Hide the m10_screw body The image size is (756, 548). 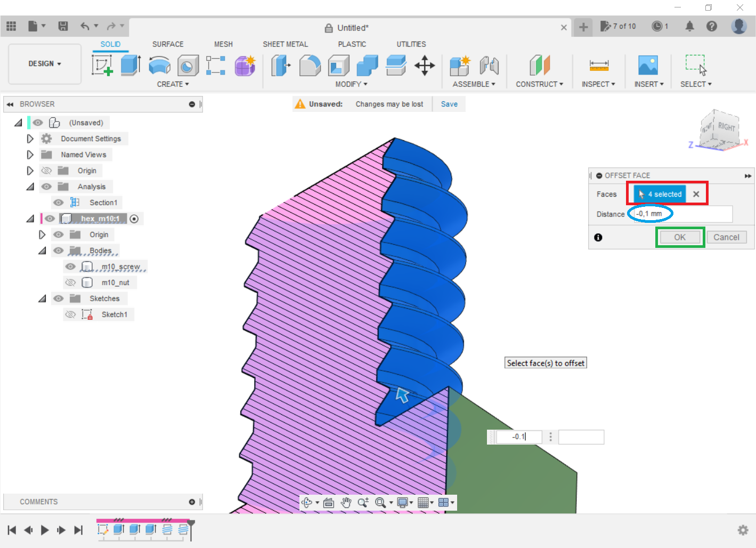[70, 267]
